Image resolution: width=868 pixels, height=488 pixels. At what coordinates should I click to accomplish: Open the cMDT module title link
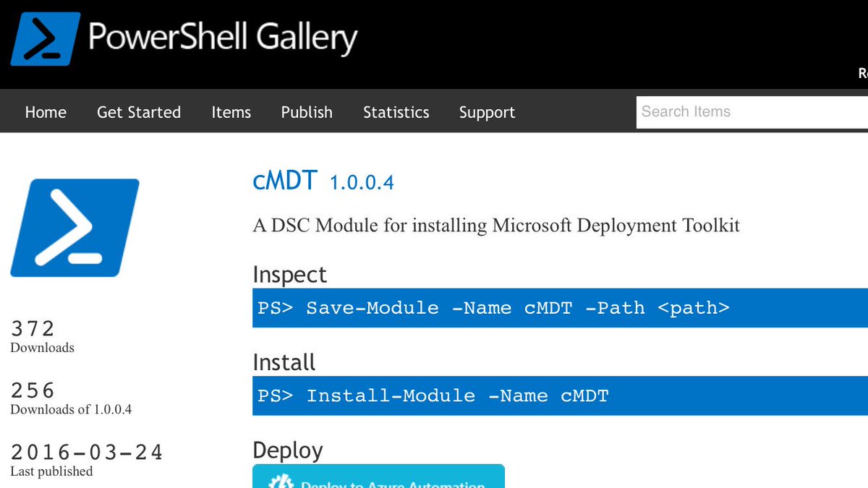(x=285, y=179)
